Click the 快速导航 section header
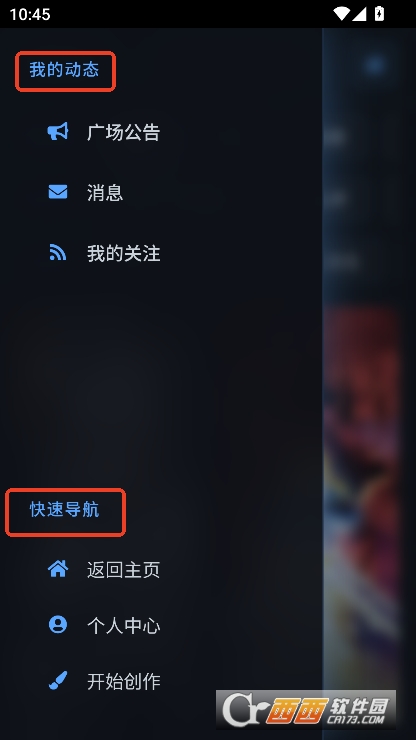The width and height of the screenshot is (416, 740). [x=65, y=510]
